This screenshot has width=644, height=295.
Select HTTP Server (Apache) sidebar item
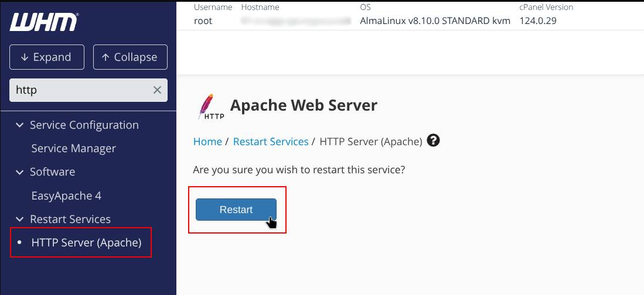[86, 242]
